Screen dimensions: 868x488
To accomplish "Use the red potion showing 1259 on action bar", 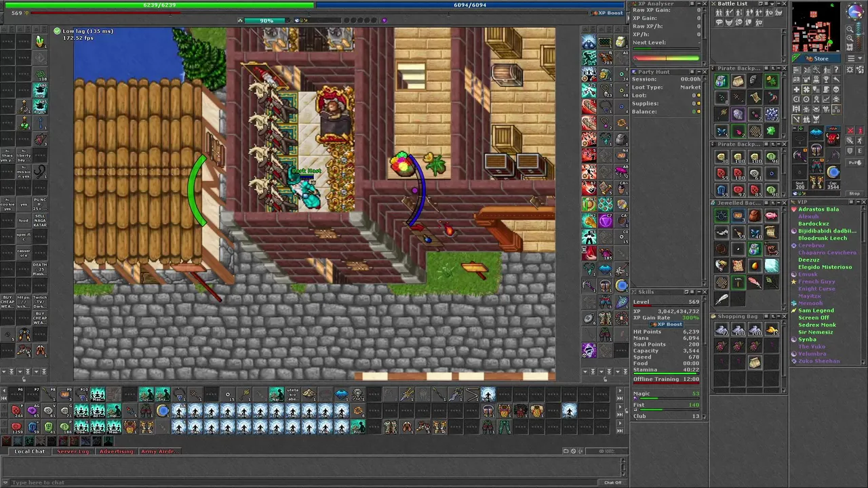I will [16, 426].
